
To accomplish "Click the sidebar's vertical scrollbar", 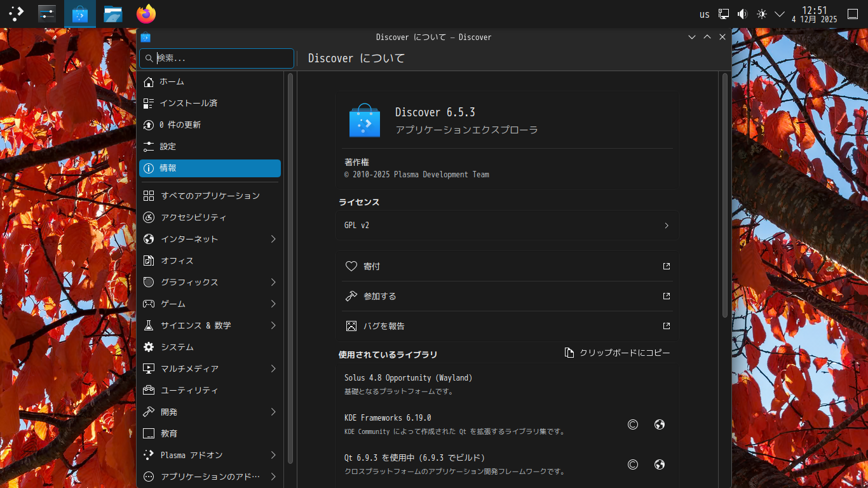I will tap(290, 268).
